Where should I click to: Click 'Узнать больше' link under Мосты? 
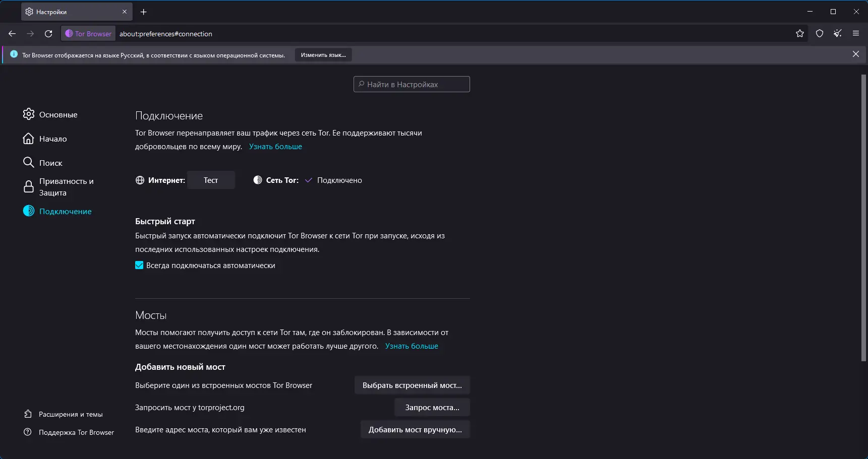pyautogui.click(x=412, y=346)
